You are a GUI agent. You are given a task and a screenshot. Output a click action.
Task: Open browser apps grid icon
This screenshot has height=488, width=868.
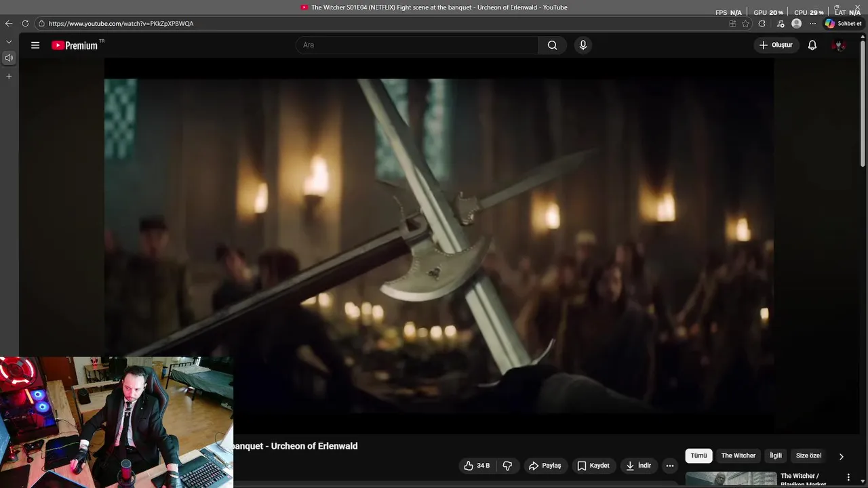click(x=732, y=24)
